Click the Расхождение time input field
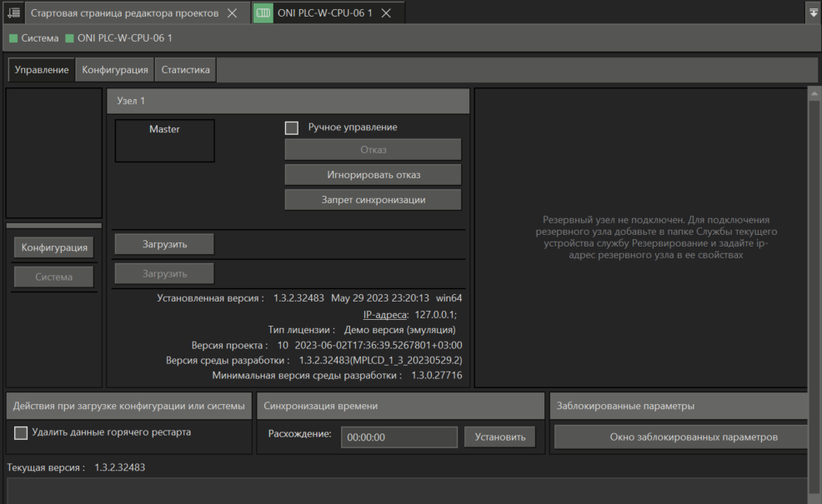 click(x=399, y=437)
